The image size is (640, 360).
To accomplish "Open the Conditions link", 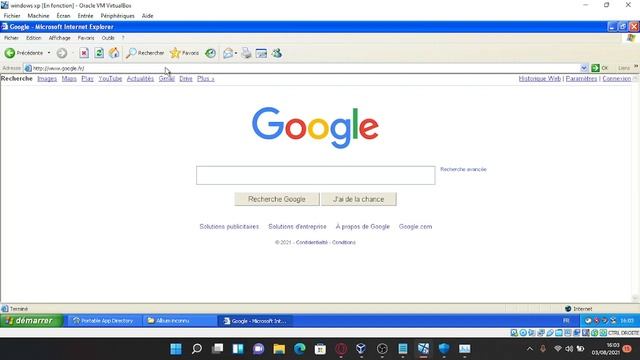I will tap(344, 242).
